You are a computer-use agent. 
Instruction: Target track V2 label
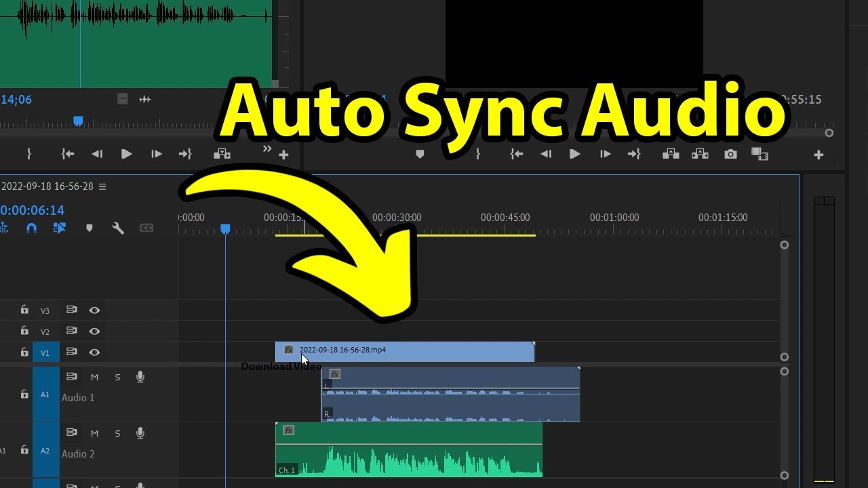tap(45, 332)
